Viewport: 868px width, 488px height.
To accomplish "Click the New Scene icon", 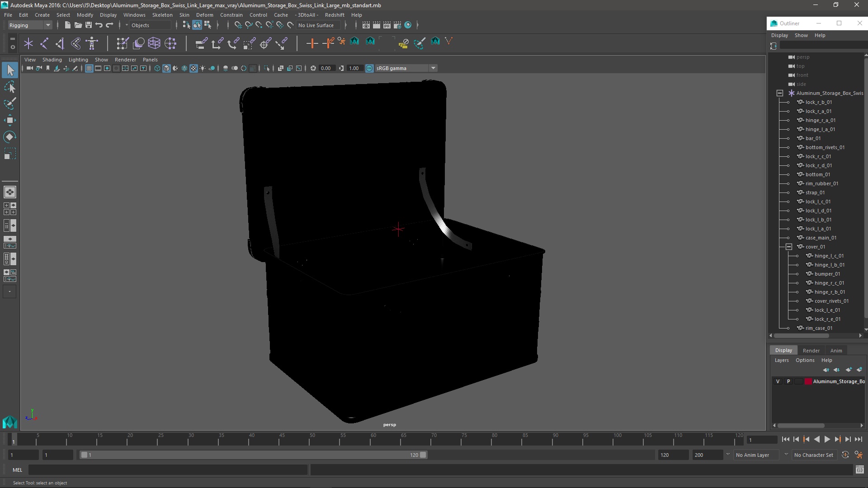I will tap(67, 25).
